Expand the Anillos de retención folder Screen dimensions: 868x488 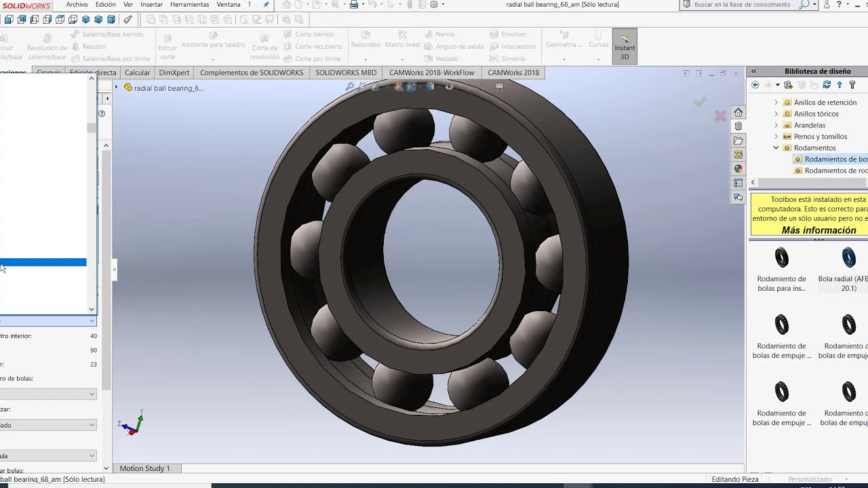(776, 102)
